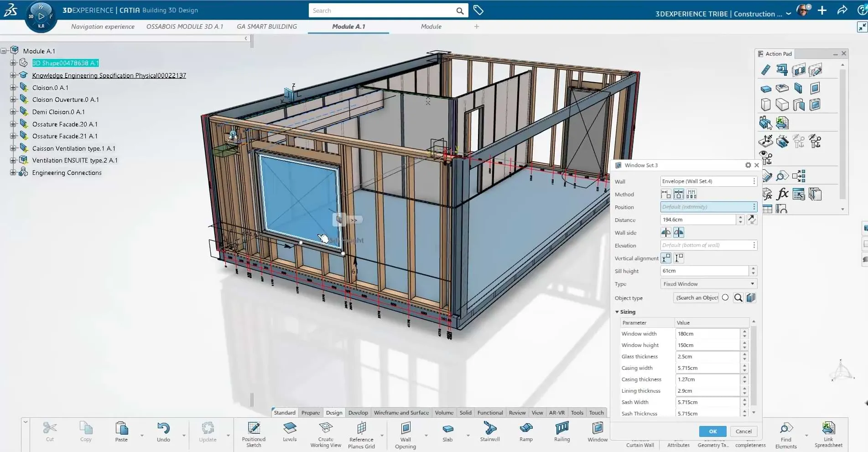Open the 3D compass in top-left

click(41, 17)
